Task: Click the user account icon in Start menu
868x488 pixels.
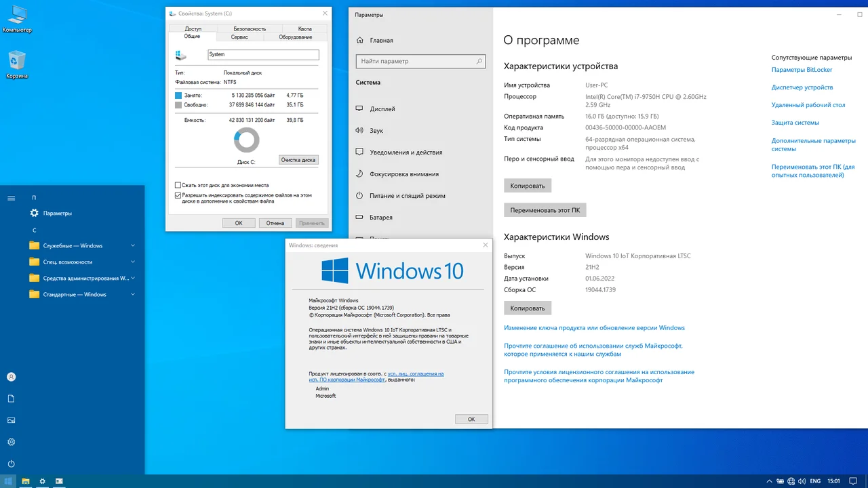Action: [11, 377]
